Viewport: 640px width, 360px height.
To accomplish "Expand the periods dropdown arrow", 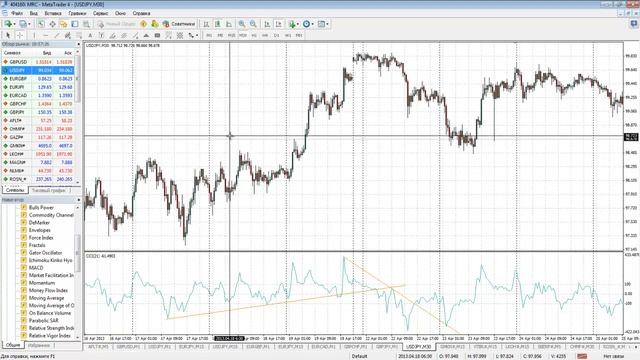I will point(313,24).
